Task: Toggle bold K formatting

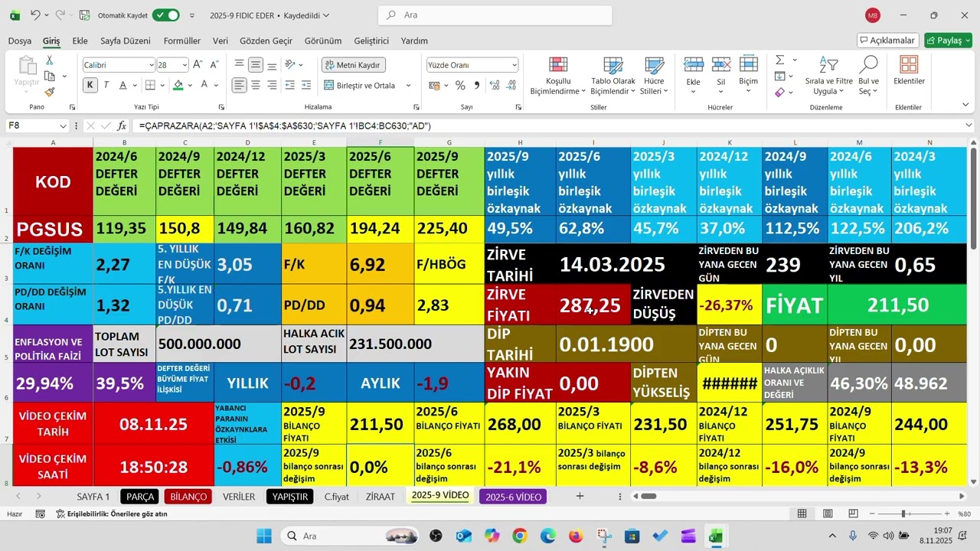Action: click(x=90, y=85)
